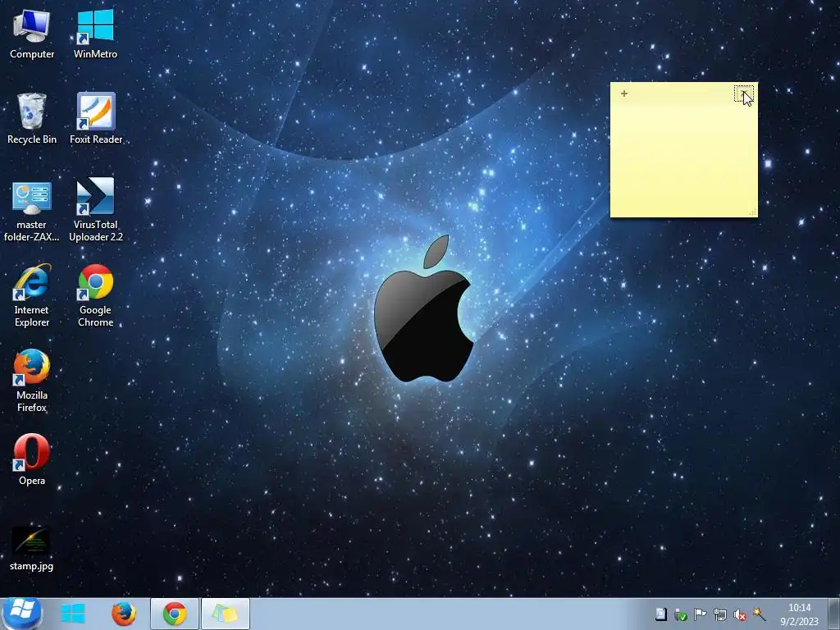Select the Google Chrome desktop shortcut
This screenshot has height=630, width=840.
[96, 295]
